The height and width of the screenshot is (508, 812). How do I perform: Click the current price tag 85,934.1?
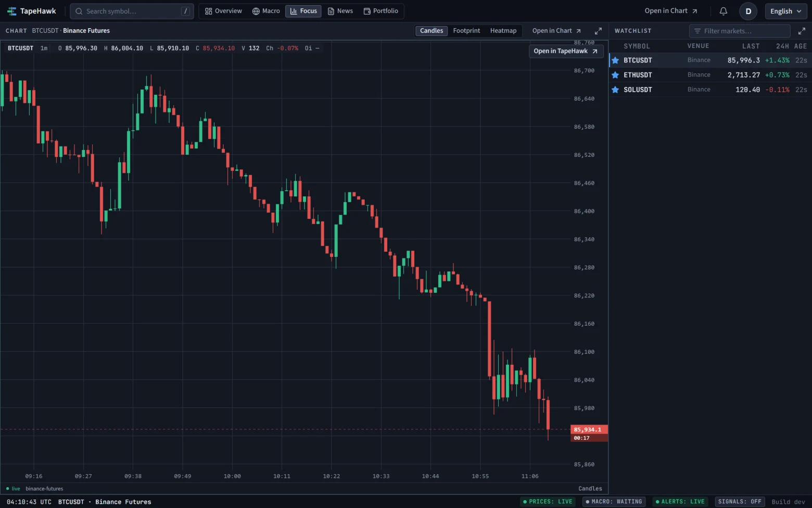[x=589, y=430]
